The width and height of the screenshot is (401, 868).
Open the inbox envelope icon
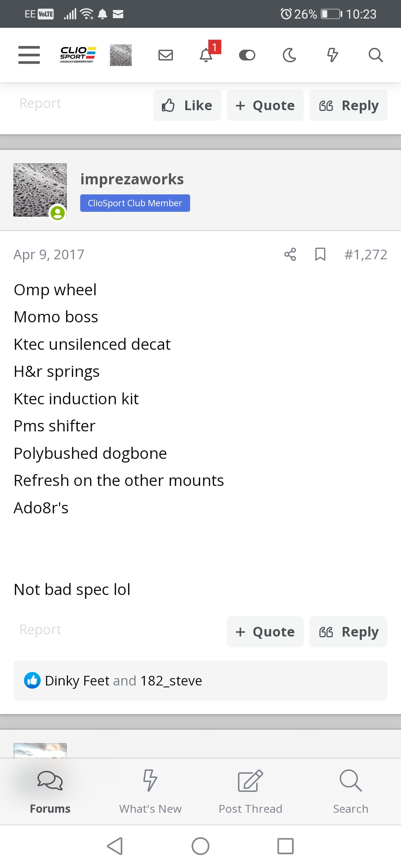click(166, 55)
